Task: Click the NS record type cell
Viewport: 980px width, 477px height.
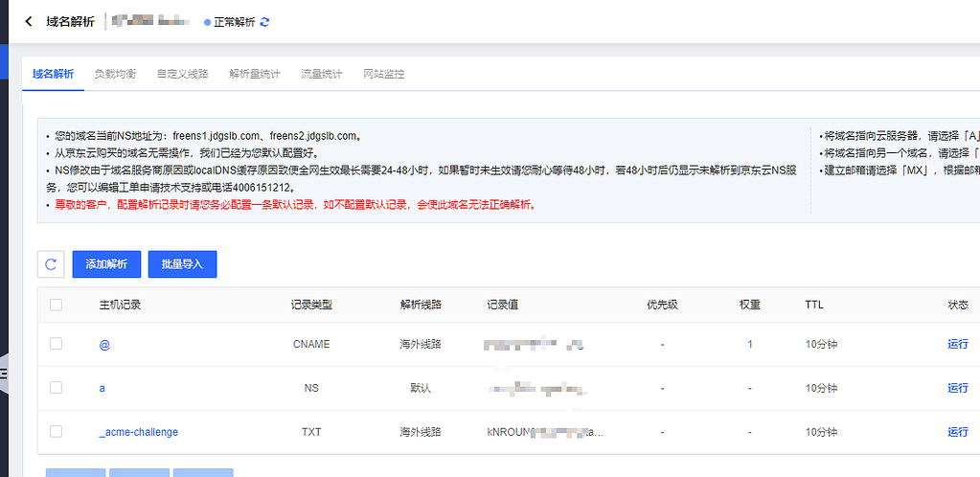Action: coord(311,388)
